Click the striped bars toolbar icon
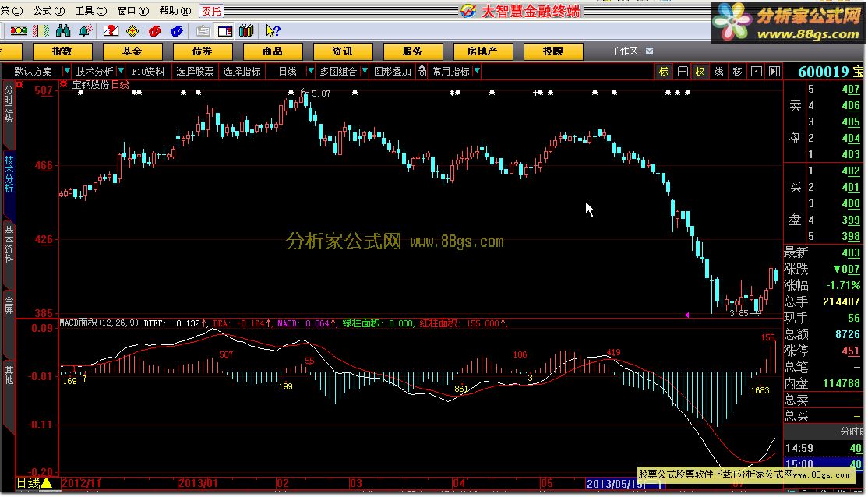The image size is (868, 497). point(41,31)
